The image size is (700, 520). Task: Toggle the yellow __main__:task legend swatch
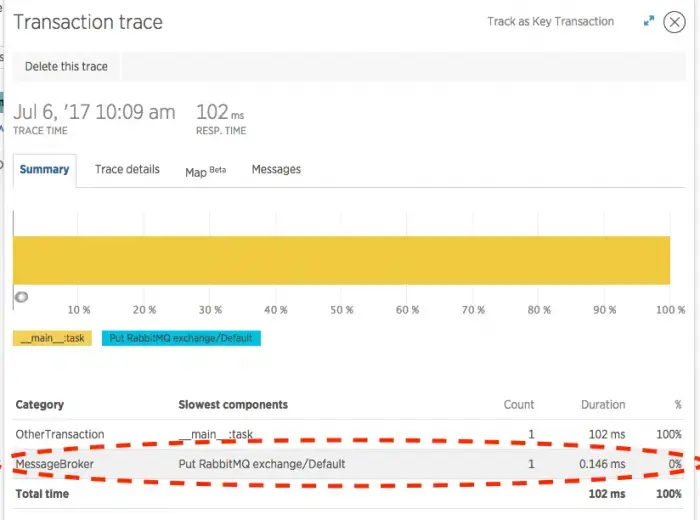click(52, 338)
